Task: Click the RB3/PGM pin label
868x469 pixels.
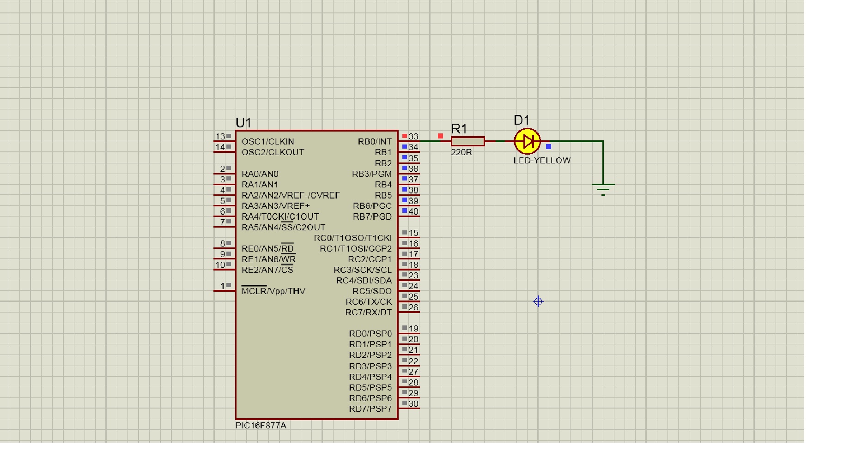Action: (x=372, y=174)
